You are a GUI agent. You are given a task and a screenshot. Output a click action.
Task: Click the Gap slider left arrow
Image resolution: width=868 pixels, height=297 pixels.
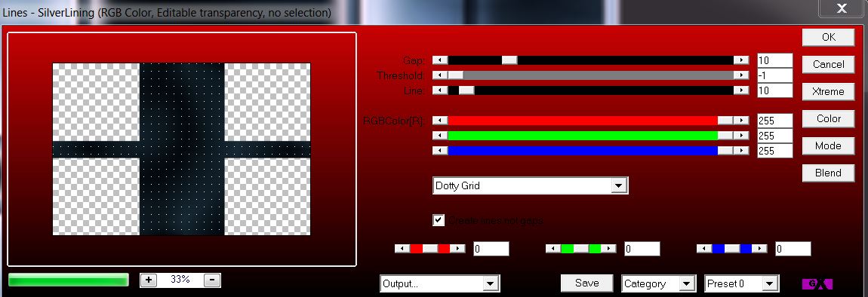[440, 60]
